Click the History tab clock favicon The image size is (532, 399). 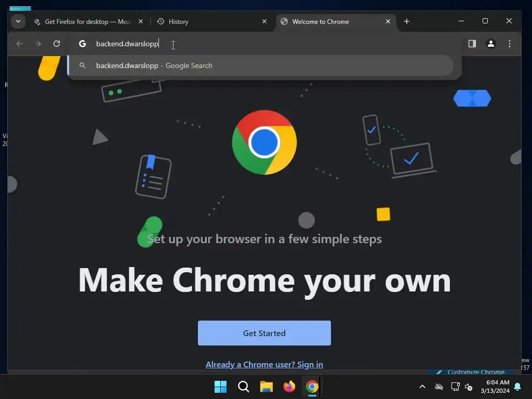click(161, 21)
